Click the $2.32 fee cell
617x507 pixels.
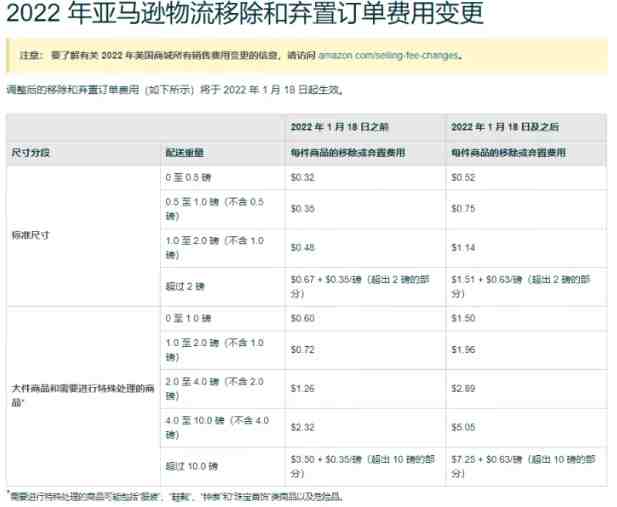point(302,427)
